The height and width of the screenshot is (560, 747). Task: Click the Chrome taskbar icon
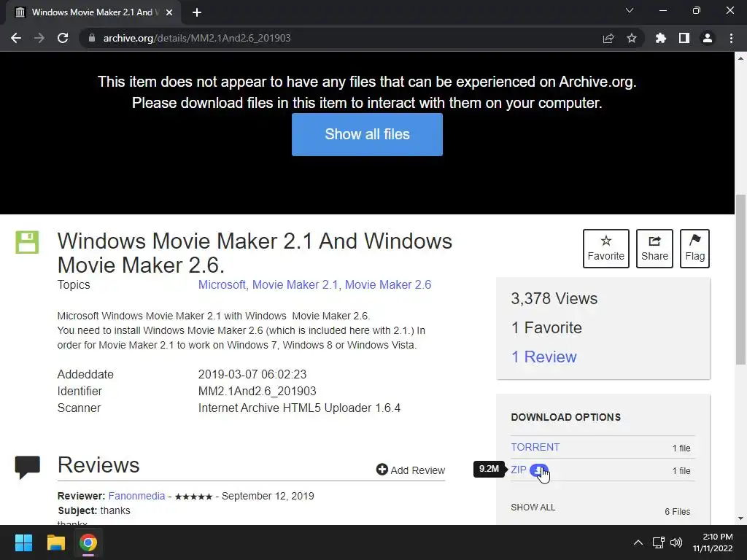88,542
